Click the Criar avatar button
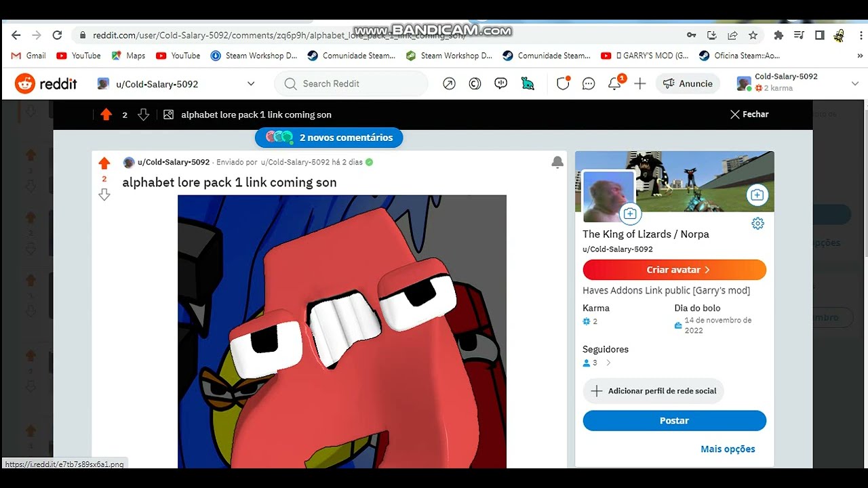The width and height of the screenshot is (868, 488). 674,270
